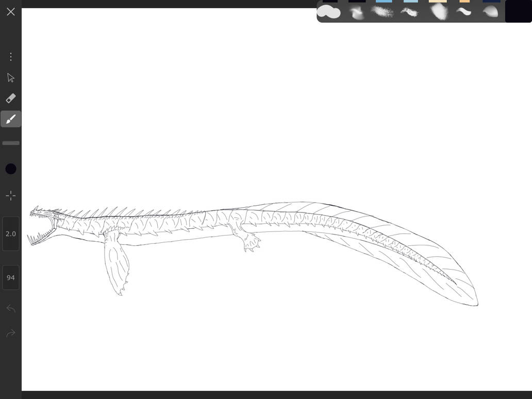
Task: Switch to the Eraser tool
Action: (x=11, y=98)
